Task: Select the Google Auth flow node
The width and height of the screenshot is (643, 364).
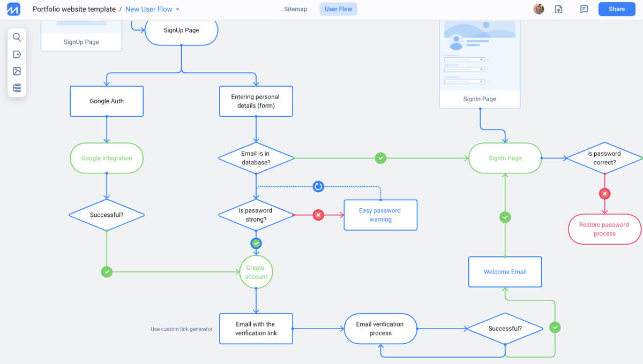Action: click(x=107, y=101)
